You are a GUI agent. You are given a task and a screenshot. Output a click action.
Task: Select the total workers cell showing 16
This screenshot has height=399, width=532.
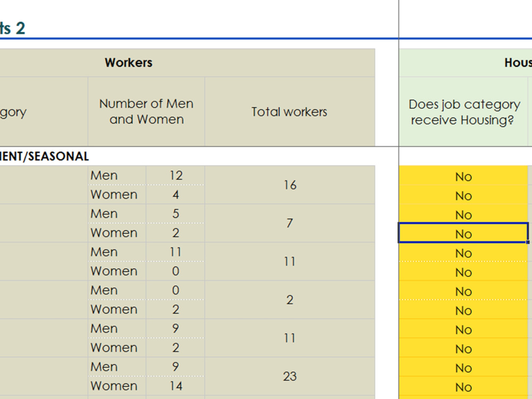[290, 185]
